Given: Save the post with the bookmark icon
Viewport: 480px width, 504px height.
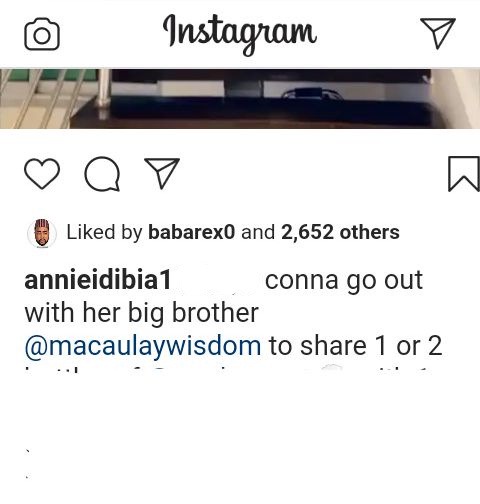Looking at the screenshot, I should [464, 174].
